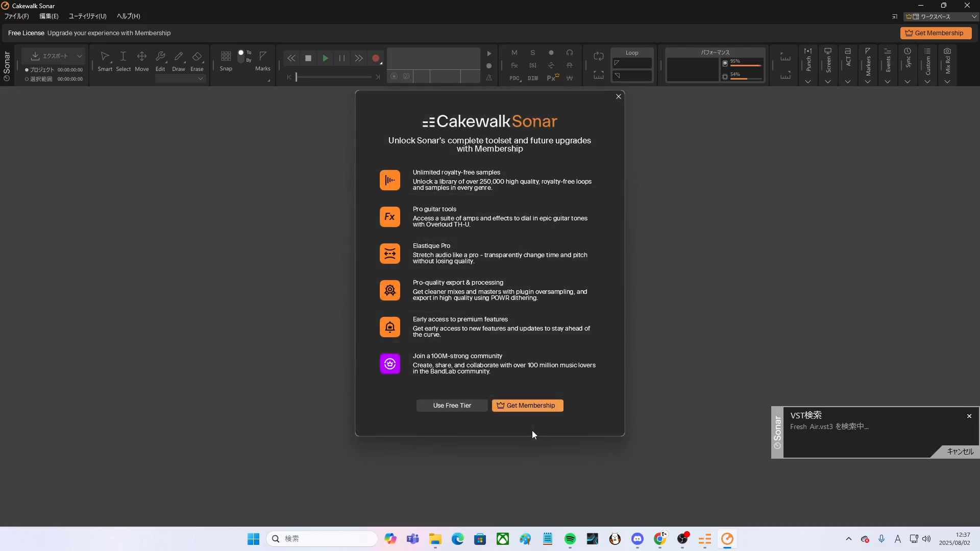Click the Loop start field
This screenshot has width=980, height=551.
pos(632,63)
